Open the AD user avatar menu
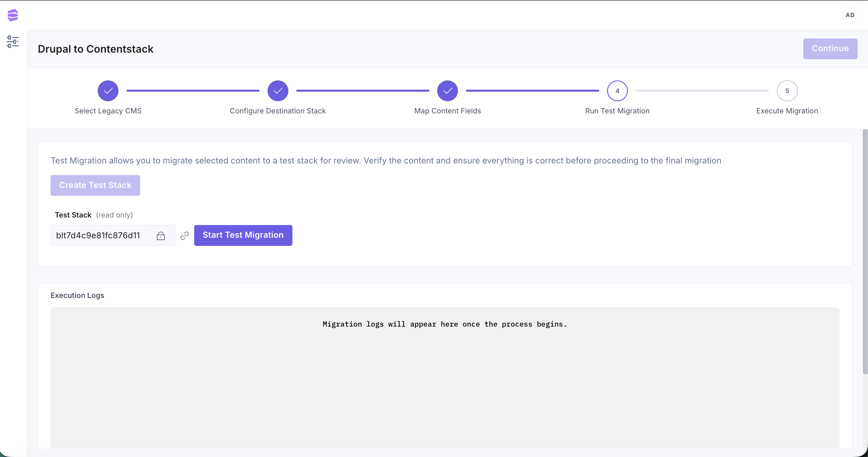The image size is (868, 457). (x=850, y=15)
